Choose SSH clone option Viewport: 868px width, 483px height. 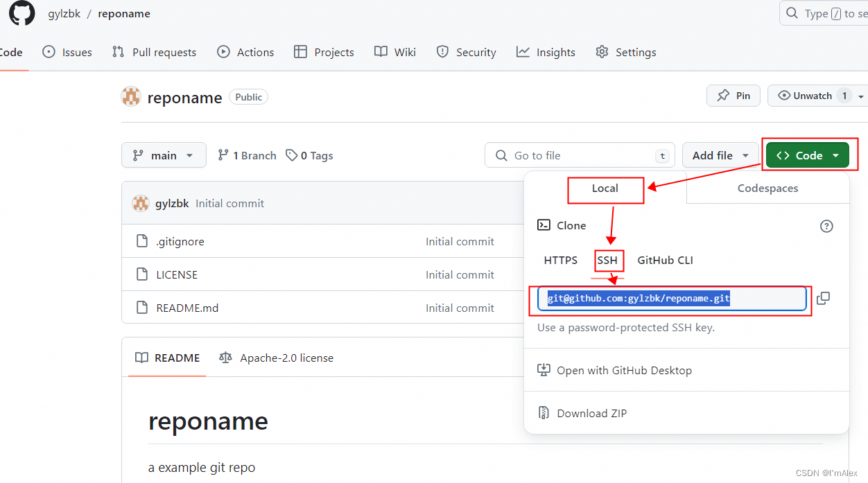607,261
